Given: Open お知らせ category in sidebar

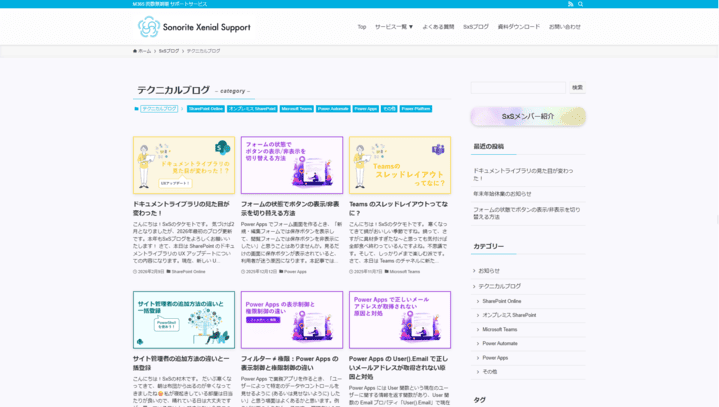Looking at the screenshot, I should coord(489,271).
